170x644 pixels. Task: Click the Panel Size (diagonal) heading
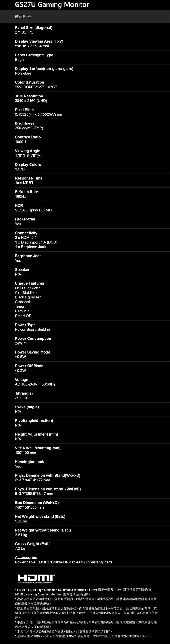(x=34, y=27)
